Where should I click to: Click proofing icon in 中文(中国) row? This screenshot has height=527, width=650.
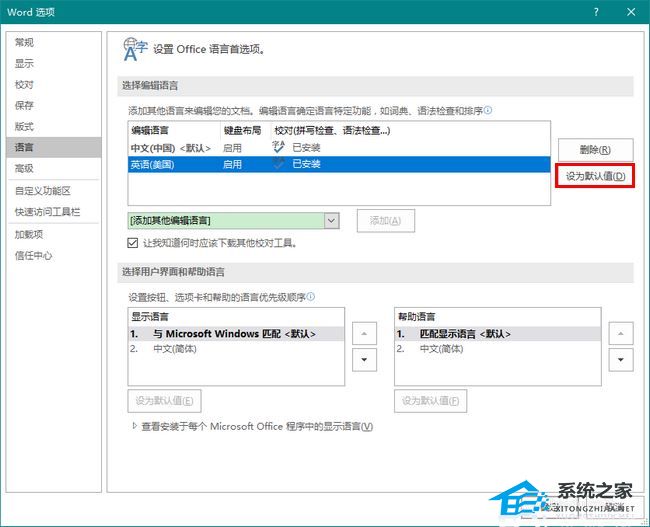(278, 147)
